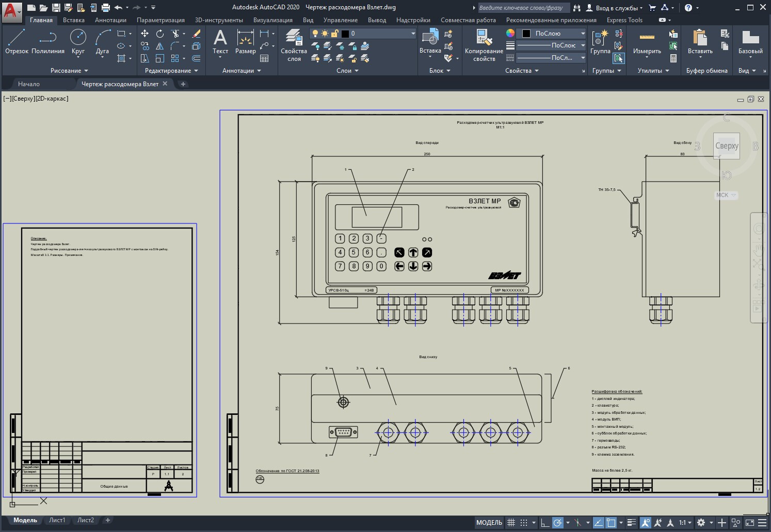Select the Размер (Dimension) tool
The image size is (771, 532).
[x=245, y=41]
